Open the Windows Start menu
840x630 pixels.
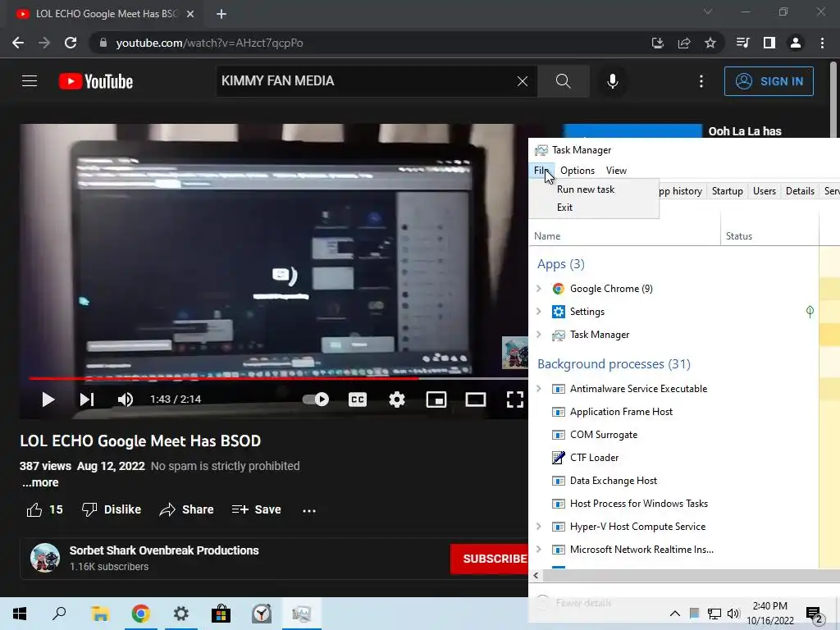click(20, 614)
